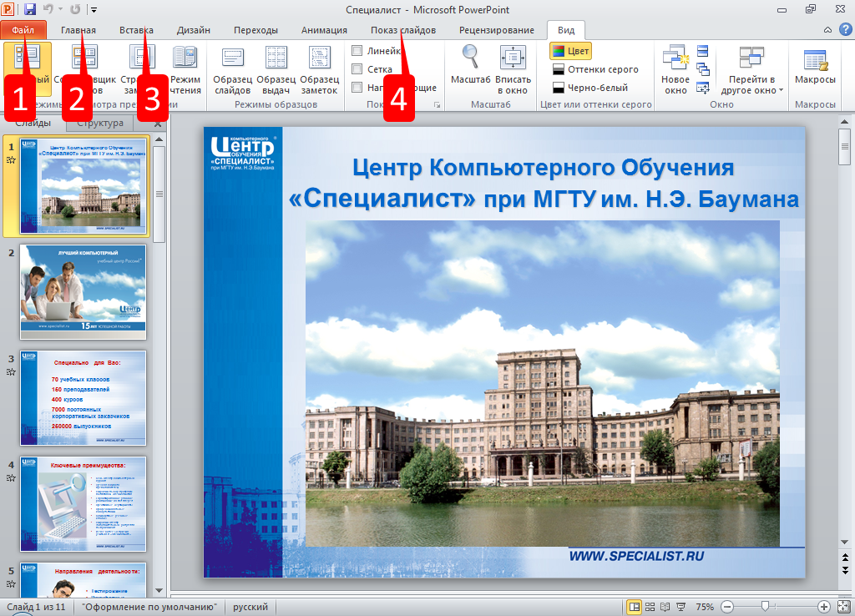The height and width of the screenshot is (616, 855).
Task: Select slide 3 thumbnail in the Slides pane
Action: click(83, 397)
